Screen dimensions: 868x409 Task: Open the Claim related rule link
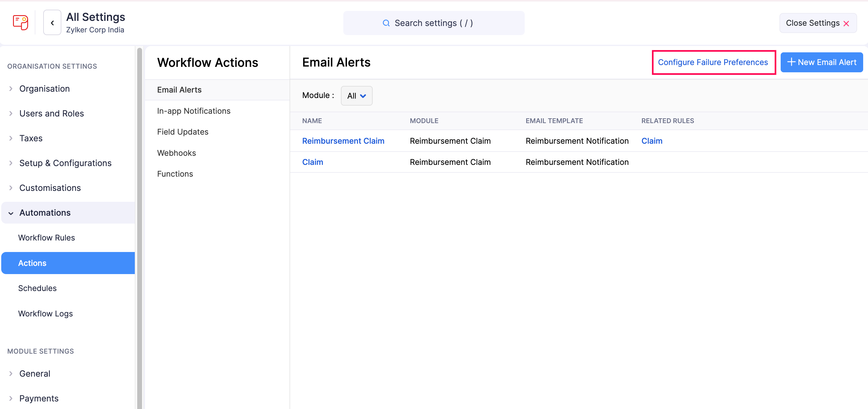[652, 141]
